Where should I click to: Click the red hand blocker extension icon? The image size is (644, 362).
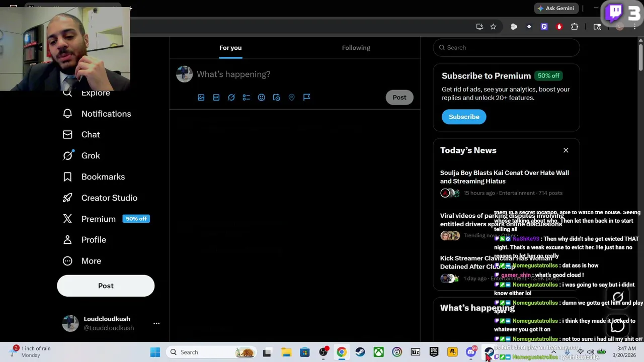559,27
